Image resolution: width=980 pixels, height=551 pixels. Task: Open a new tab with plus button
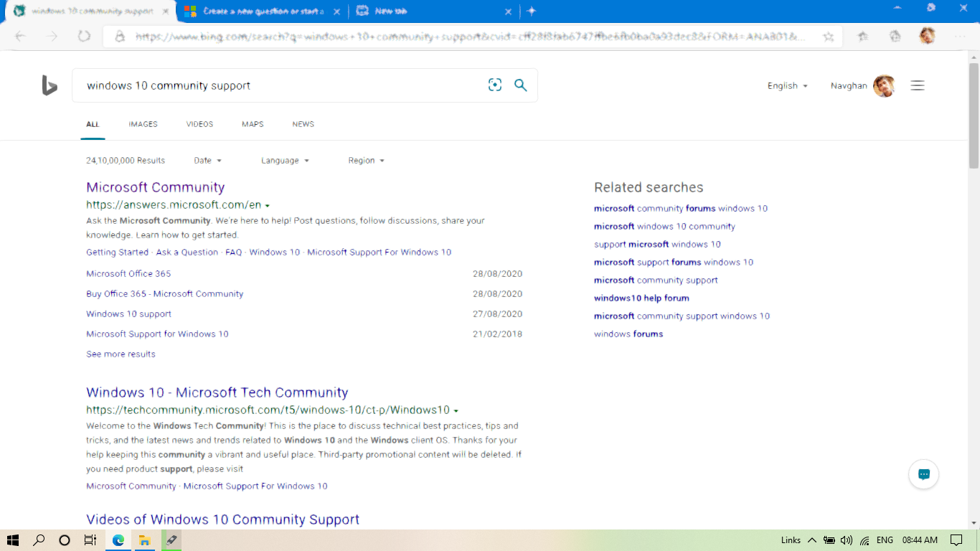(532, 11)
